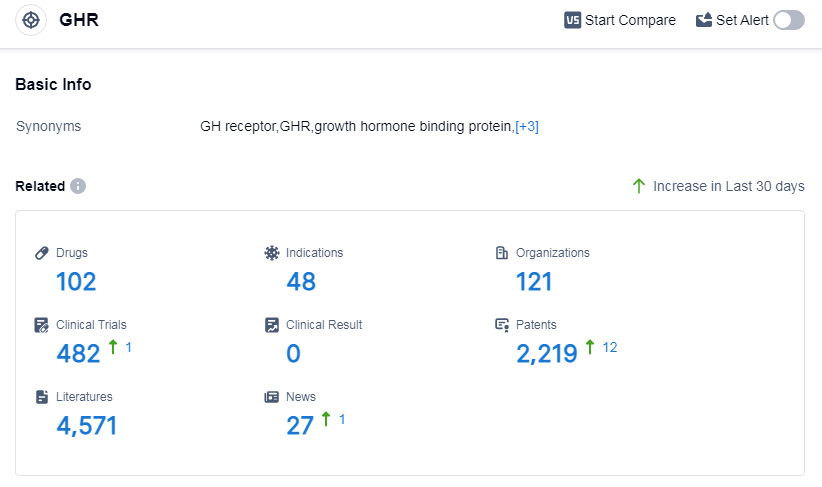Click the 12 patents increase number
This screenshot has width=822, height=487.
tap(610, 347)
